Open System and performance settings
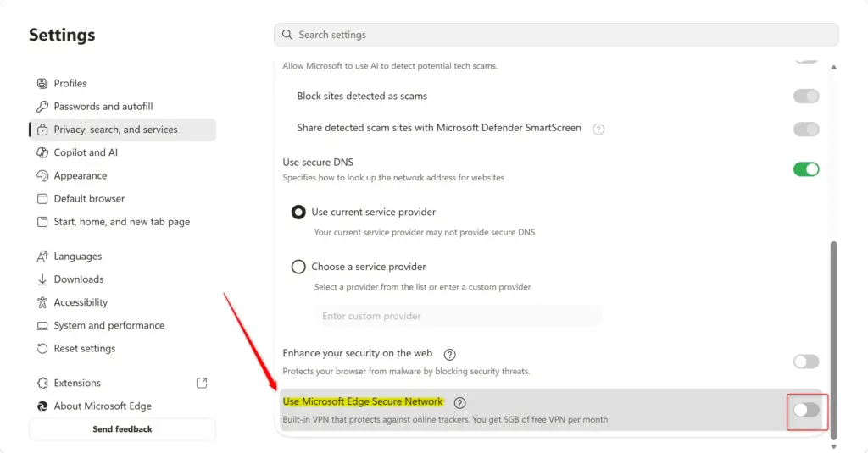868x453 pixels. click(x=122, y=326)
